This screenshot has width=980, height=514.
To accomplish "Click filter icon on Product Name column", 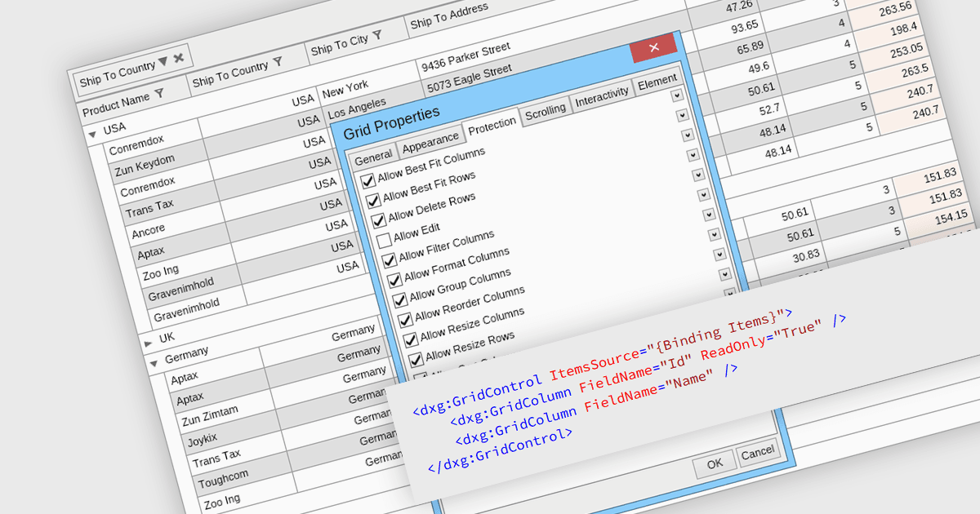I will pyautogui.click(x=159, y=94).
